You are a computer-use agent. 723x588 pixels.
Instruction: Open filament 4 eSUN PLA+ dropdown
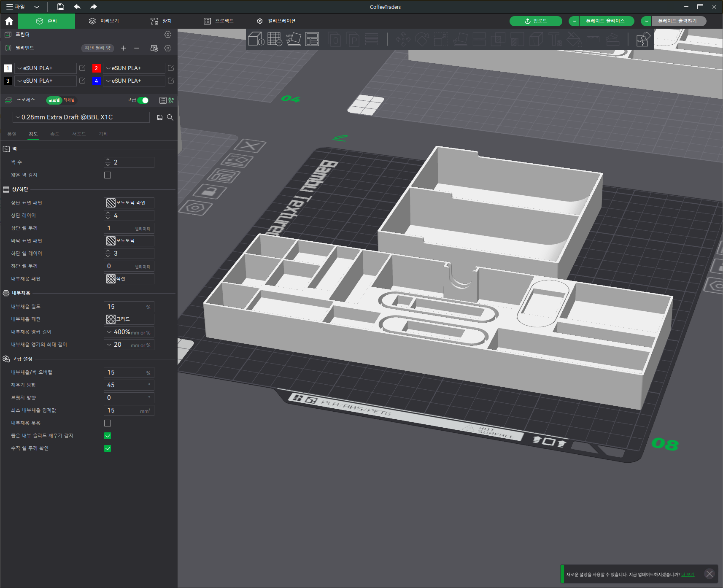click(134, 81)
